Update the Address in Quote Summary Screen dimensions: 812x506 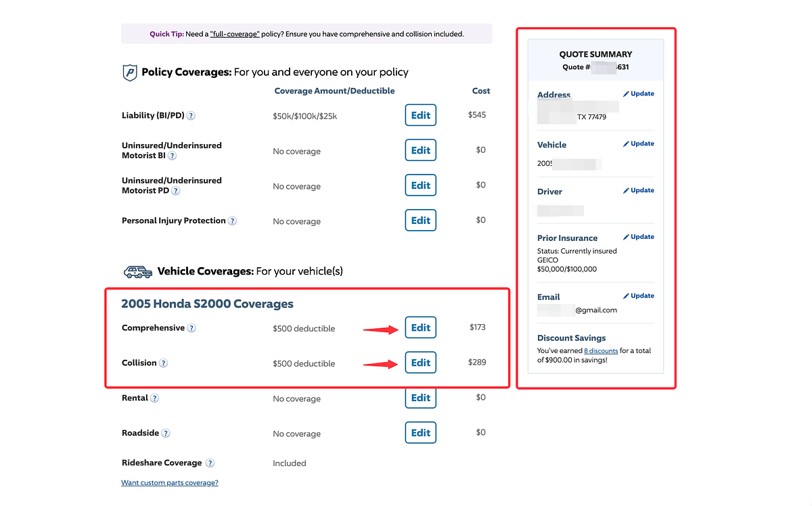(x=639, y=94)
